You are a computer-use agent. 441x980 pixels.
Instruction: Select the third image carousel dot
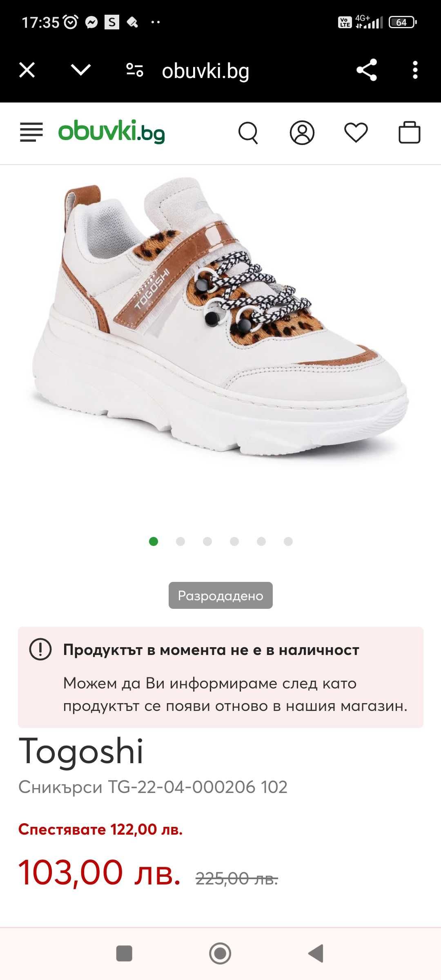click(x=207, y=541)
